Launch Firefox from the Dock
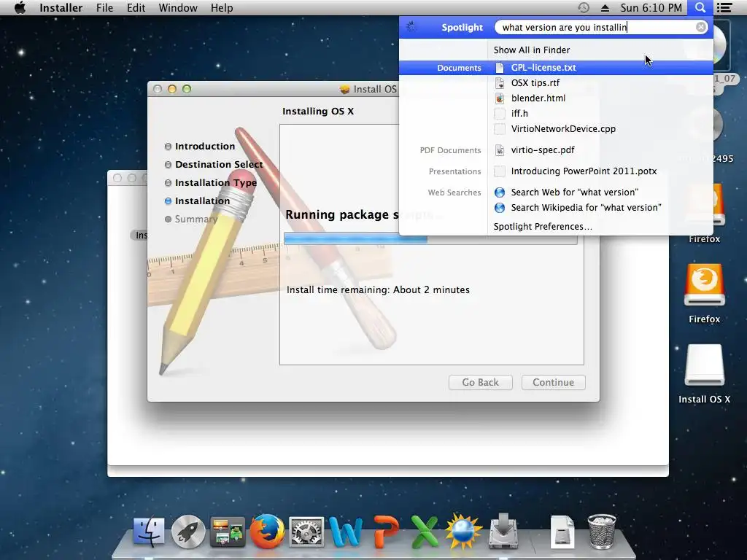Image resolution: width=747 pixels, height=560 pixels. [267, 532]
